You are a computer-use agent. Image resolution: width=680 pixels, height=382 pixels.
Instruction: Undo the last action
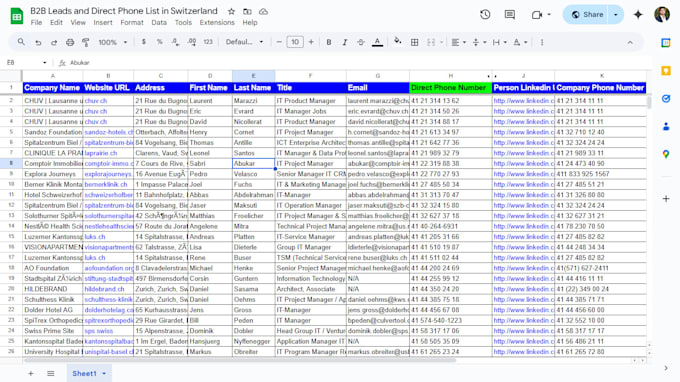pyautogui.click(x=38, y=42)
